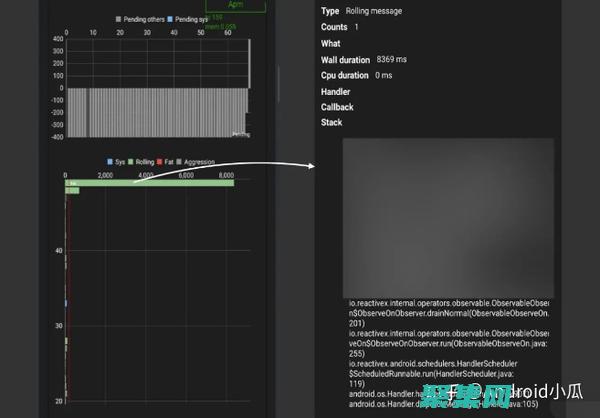Click the Stack label
Image resolution: width=600 pixels, height=418 pixels.
(x=331, y=123)
